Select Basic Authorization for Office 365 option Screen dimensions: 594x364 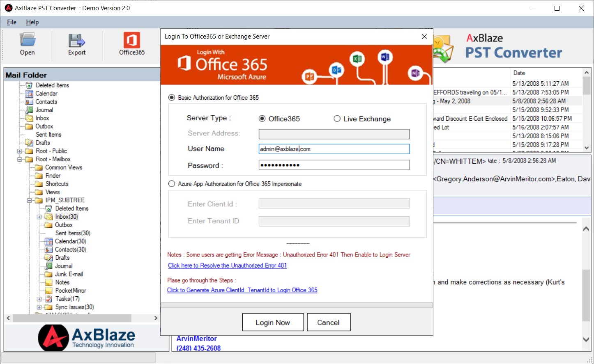coord(172,98)
